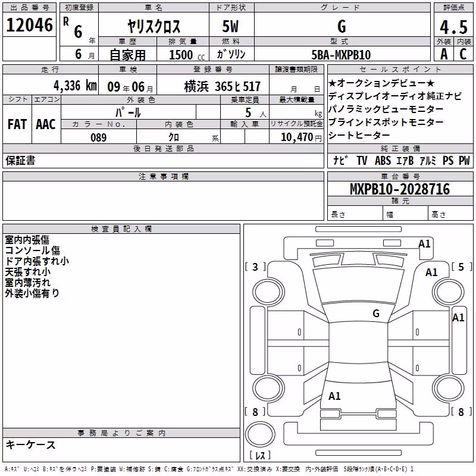Select the exterior color パール
The image size is (476, 476).
(128, 112)
